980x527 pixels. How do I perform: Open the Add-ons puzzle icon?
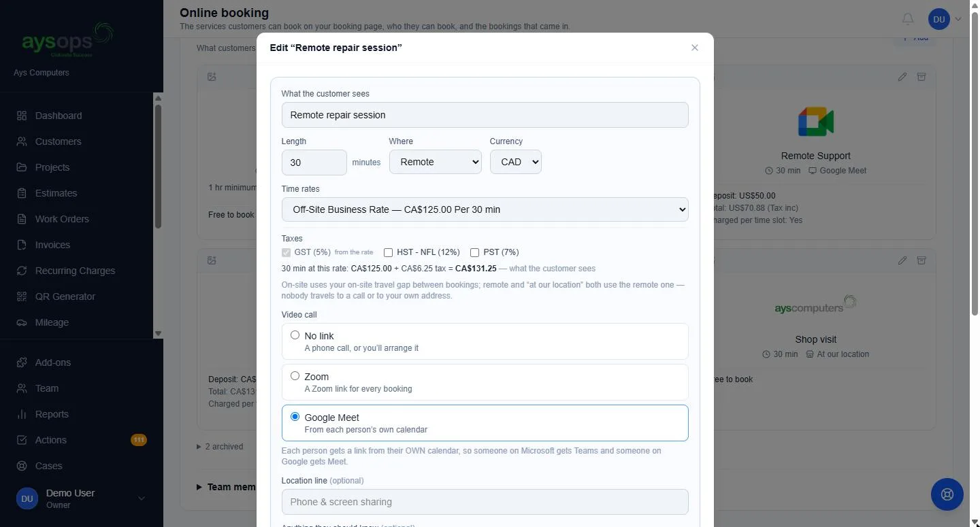tap(22, 362)
